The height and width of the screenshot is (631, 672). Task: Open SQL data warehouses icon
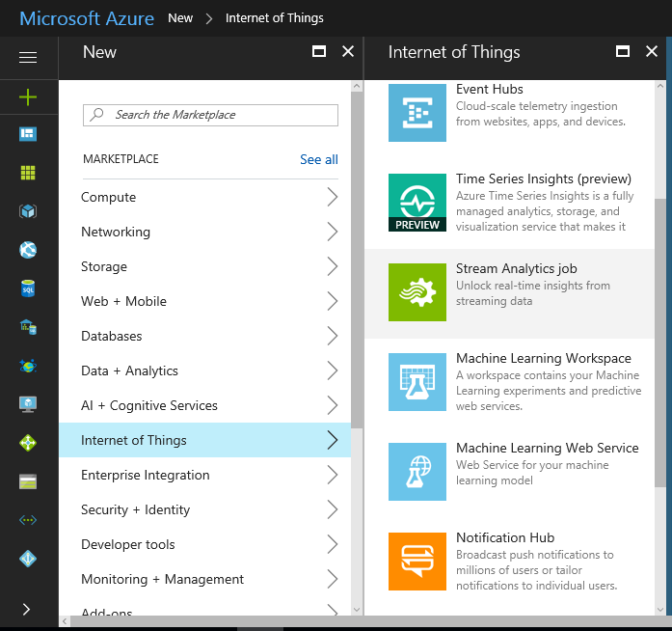28,327
